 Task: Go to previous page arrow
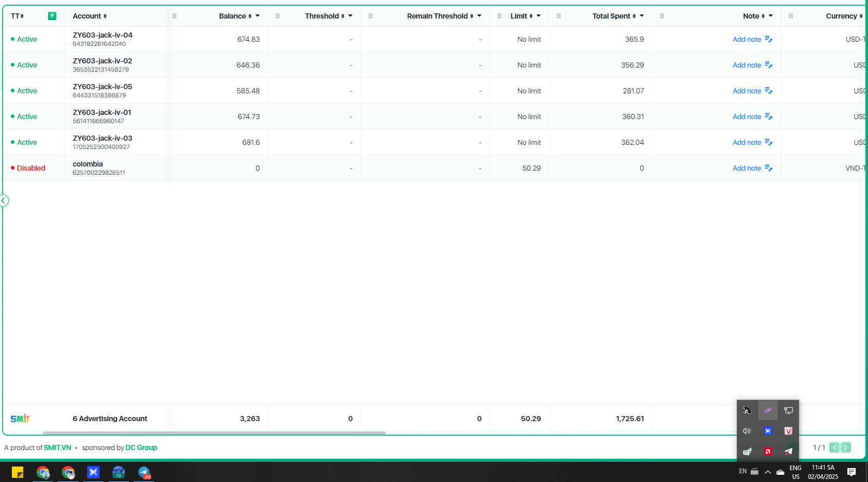coord(834,447)
